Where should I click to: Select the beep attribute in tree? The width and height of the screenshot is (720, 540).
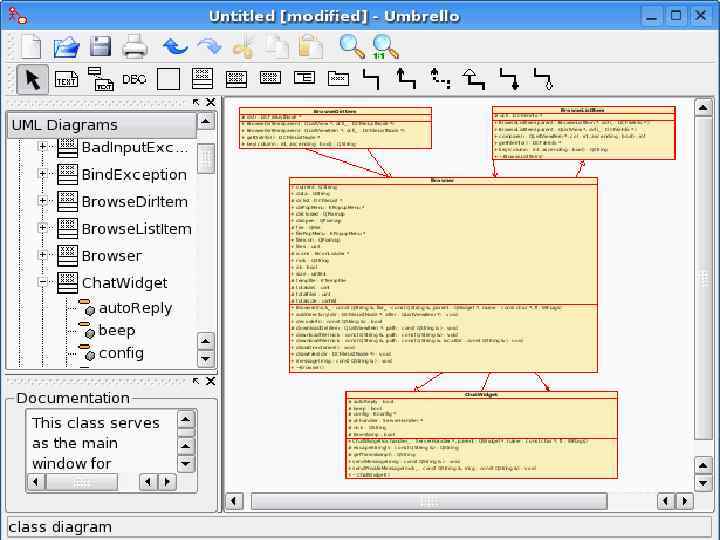click(x=117, y=331)
